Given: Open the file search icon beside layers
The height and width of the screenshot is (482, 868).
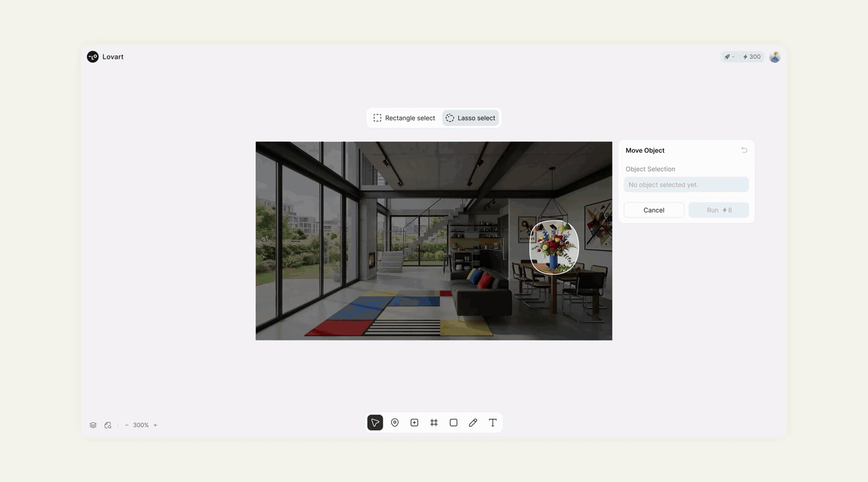Looking at the screenshot, I should click(108, 425).
